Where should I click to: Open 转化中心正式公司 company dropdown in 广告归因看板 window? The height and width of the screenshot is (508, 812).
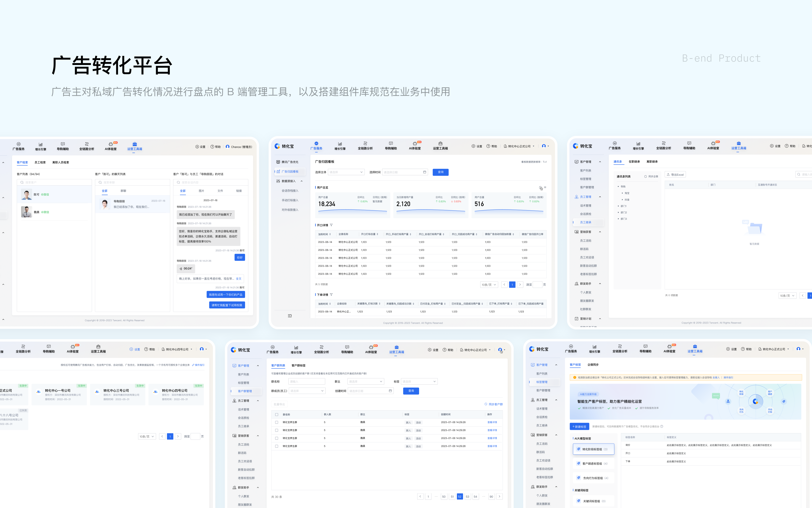519,146
